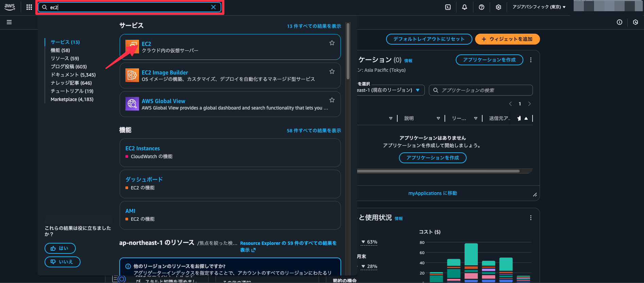Select チュートリアル (19) filter

pyautogui.click(x=72, y=91)
